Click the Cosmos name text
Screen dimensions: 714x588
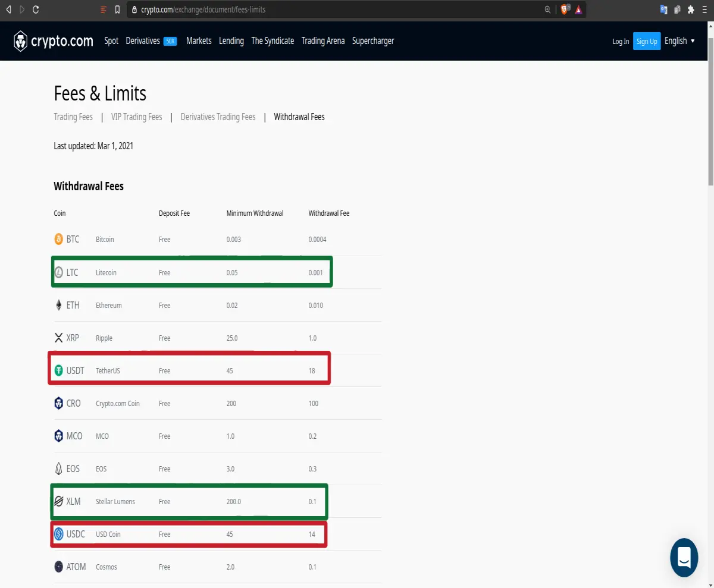point(106,567)
